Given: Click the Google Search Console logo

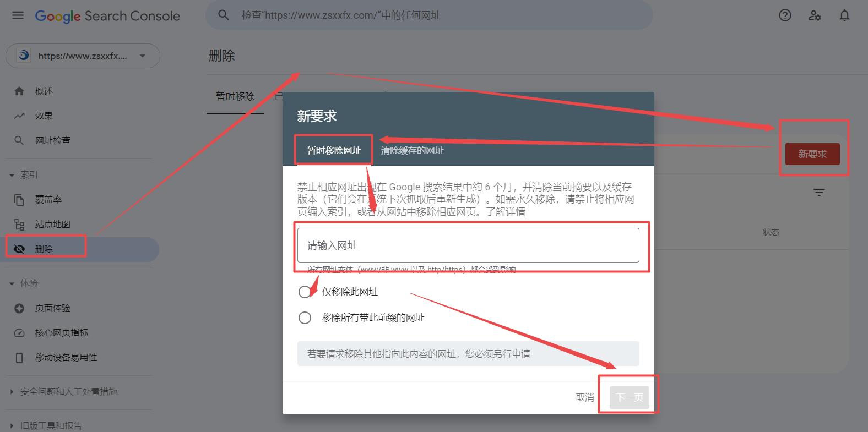Looking at the screenshot, I should click(x=107, y=16).
